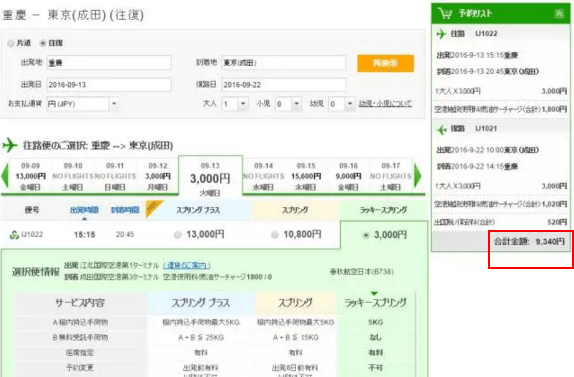
Task: Click the スプリング プラス fare column header
Action: (x=198, y=210)
